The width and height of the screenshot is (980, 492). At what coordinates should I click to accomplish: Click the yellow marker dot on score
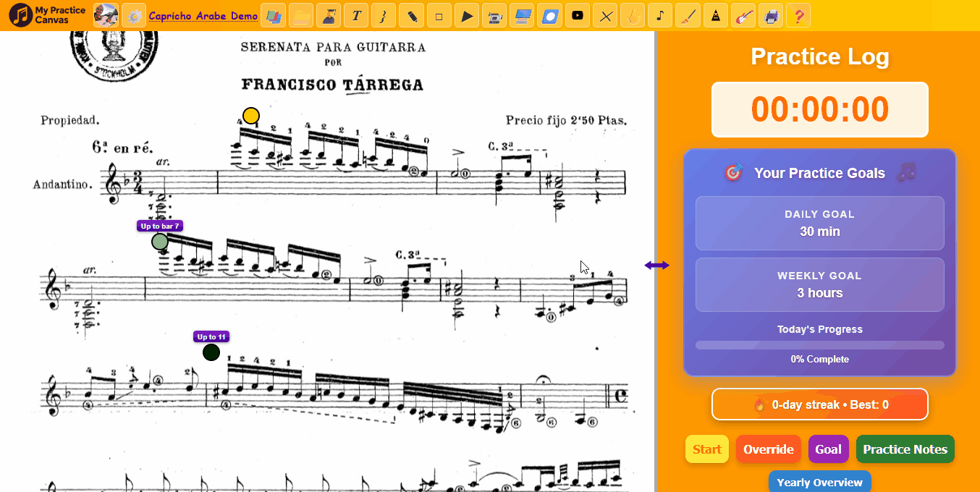pyautogui.click(x=250, y=116)
